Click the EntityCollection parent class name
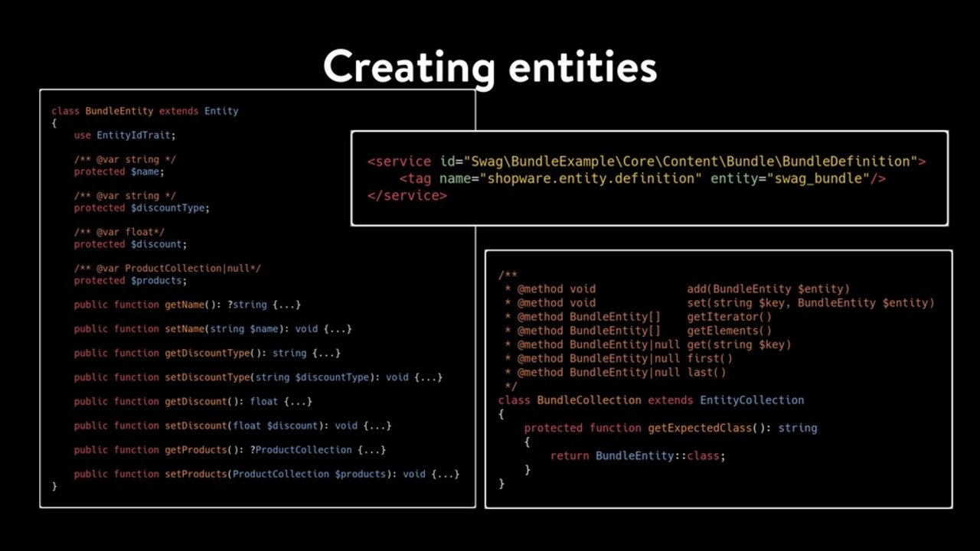 (x=752, y=400)
